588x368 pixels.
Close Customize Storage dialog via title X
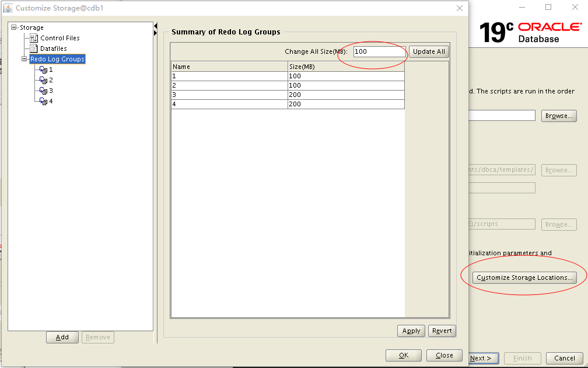pos(460,8)
